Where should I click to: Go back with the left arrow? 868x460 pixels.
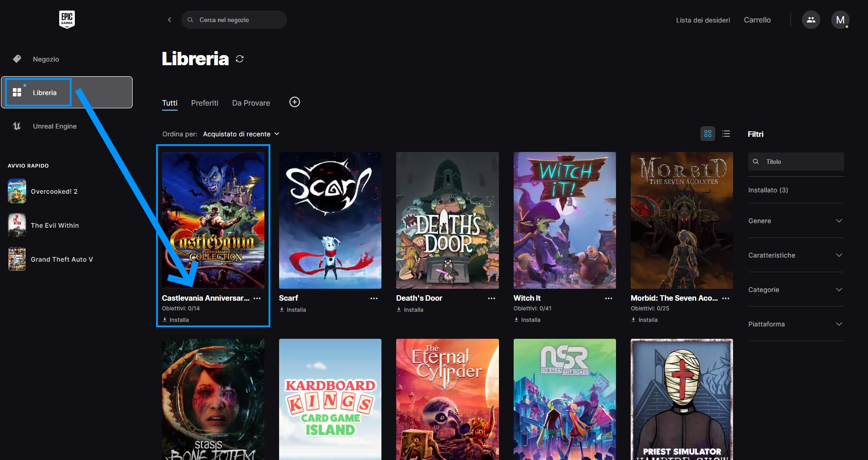[169, 20]
